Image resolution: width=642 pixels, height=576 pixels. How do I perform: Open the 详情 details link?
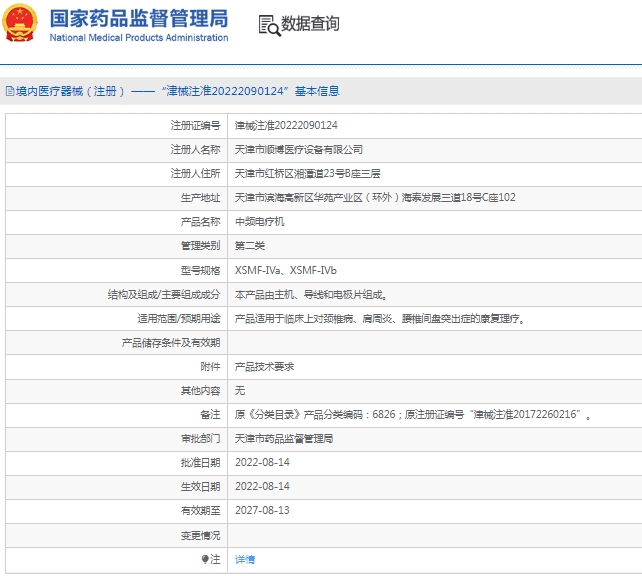pos(245,559)
